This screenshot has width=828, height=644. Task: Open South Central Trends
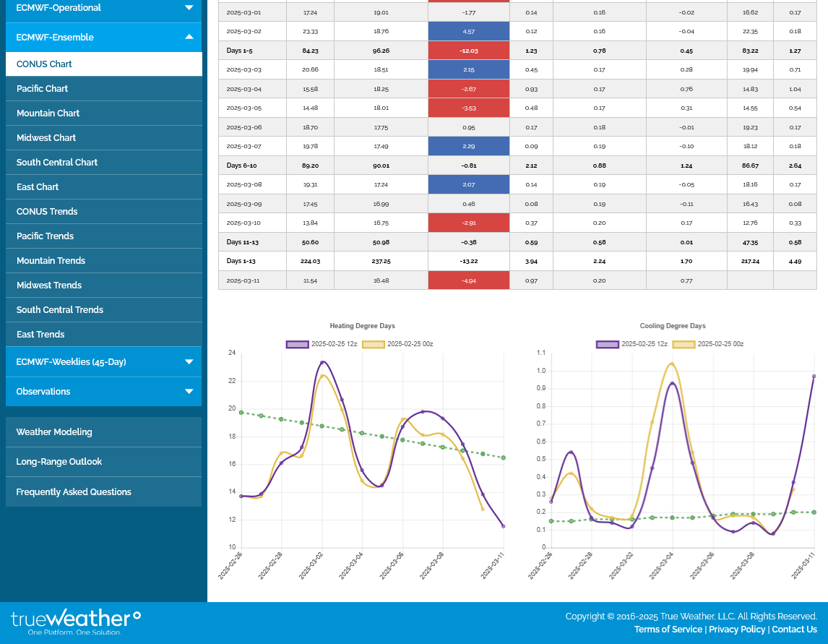(x=60, y=310)
